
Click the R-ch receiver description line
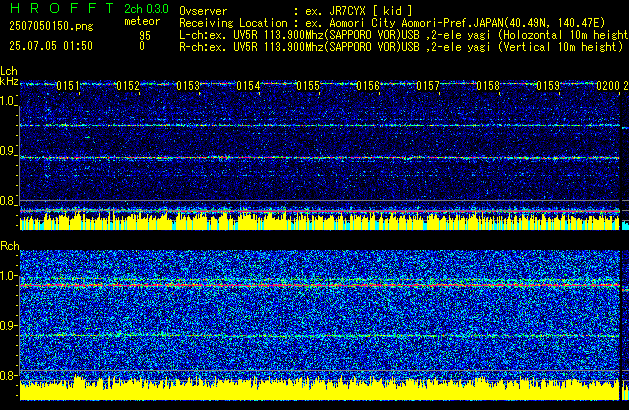401,47
